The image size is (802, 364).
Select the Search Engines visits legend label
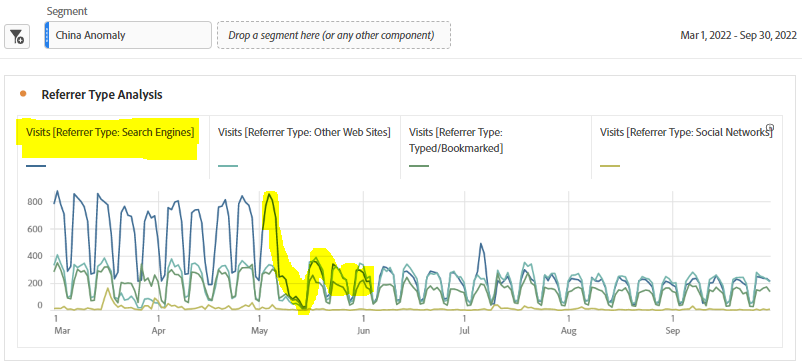(x=110, y=132)
